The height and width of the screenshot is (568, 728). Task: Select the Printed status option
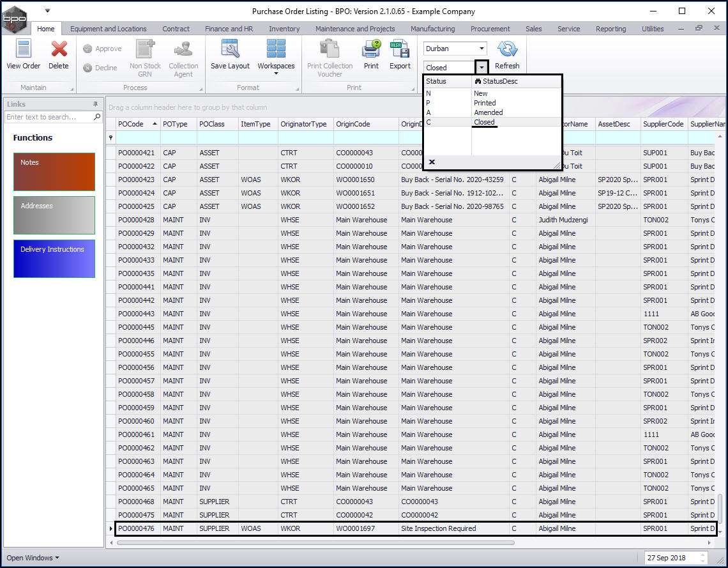(x=485, y=103)
